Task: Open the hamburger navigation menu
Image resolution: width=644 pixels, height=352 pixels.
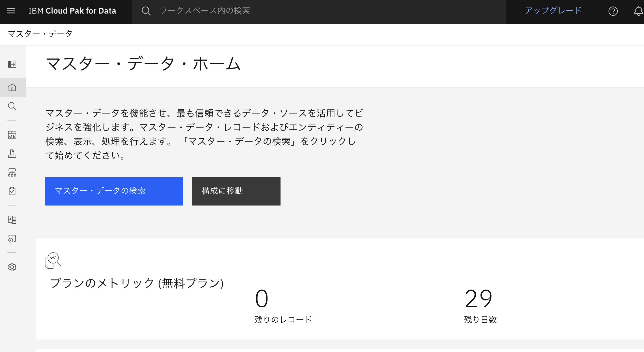Action: click(x=11, y=11)
